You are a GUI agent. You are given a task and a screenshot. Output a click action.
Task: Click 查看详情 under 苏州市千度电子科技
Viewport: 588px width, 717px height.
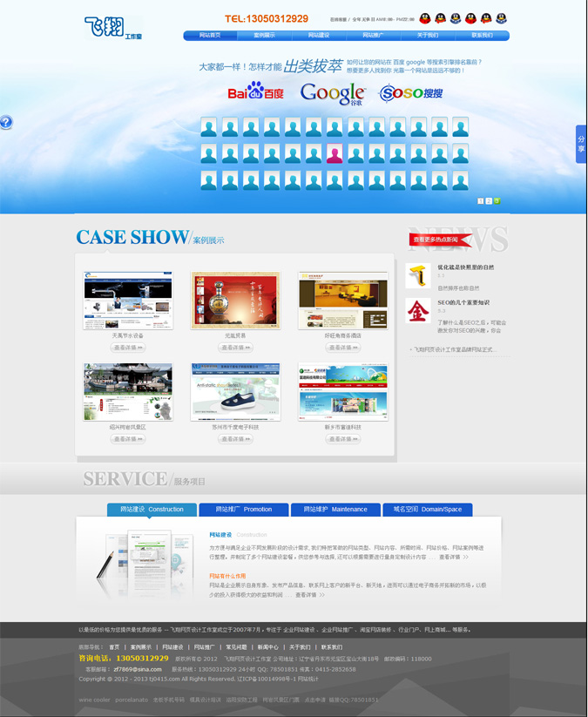pos(235,439)
